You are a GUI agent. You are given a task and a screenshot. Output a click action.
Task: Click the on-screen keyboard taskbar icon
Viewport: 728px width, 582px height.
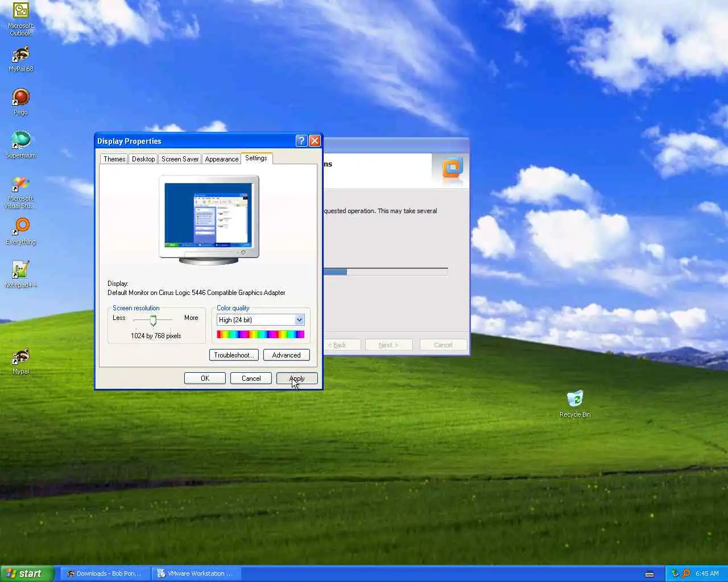click(x=650, y=574)
